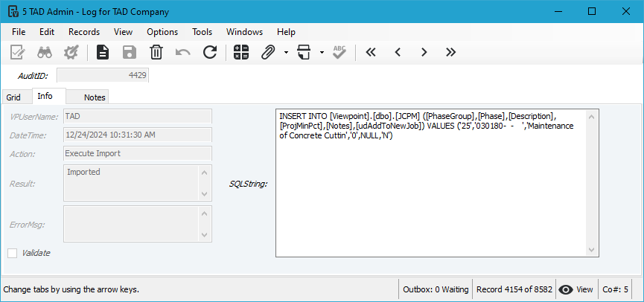The image size is (644, 302).
Task: Click the Result text box Imported
Action: (x=138, y=183)
